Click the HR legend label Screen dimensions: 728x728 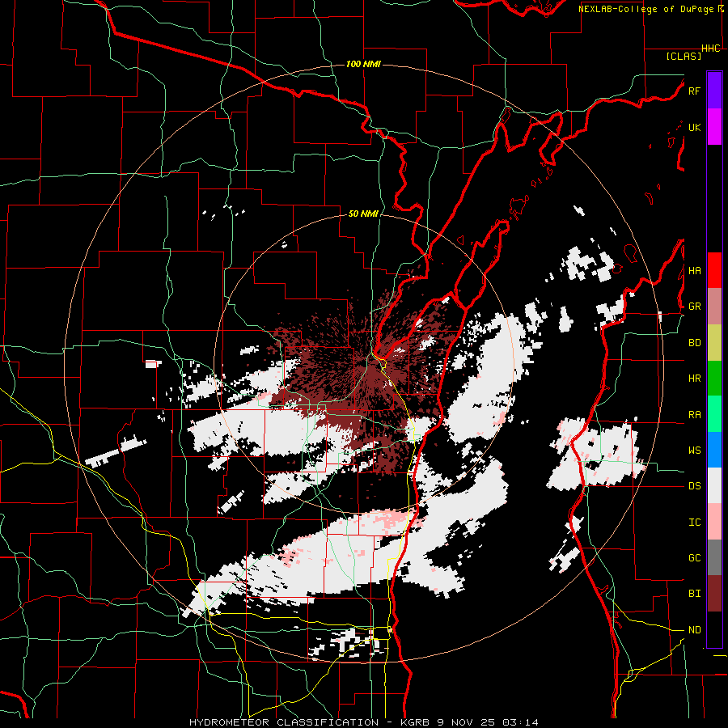click(x=694, y=379)
